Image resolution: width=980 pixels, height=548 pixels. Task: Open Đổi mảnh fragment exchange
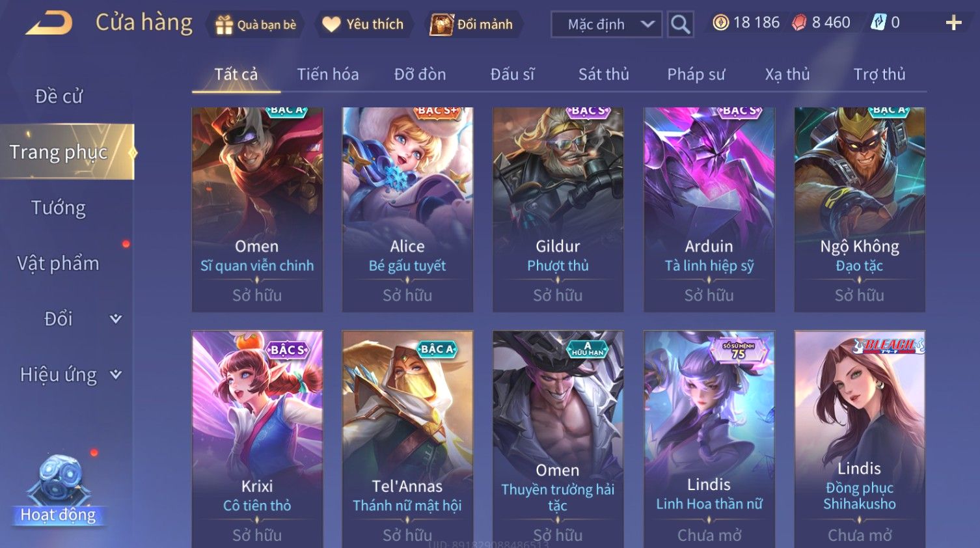tap(473, 24)
